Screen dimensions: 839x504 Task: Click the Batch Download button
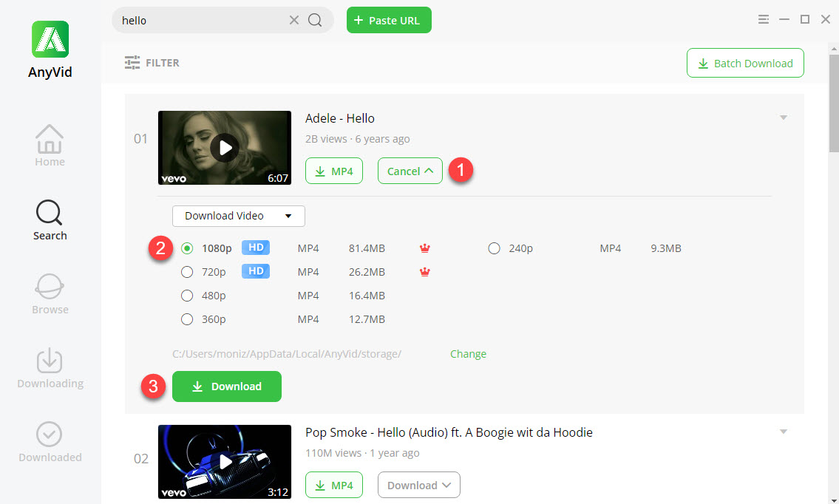[745, 64]
